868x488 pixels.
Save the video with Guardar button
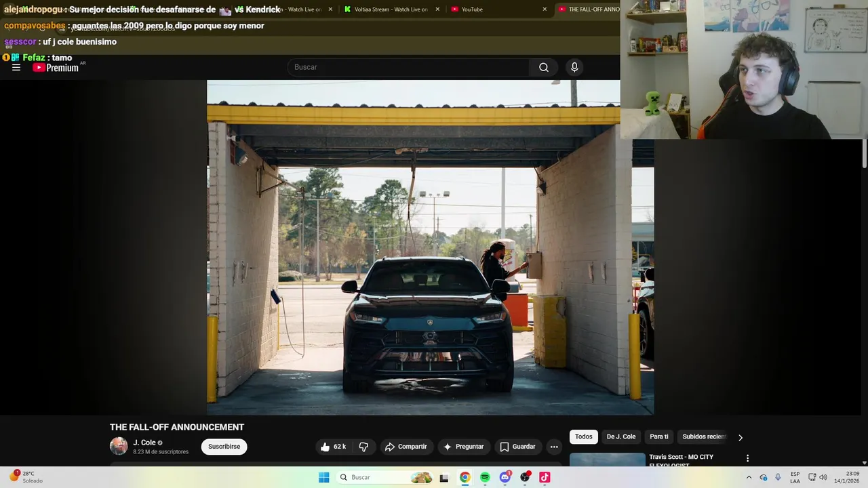click(x=517, y=447)
